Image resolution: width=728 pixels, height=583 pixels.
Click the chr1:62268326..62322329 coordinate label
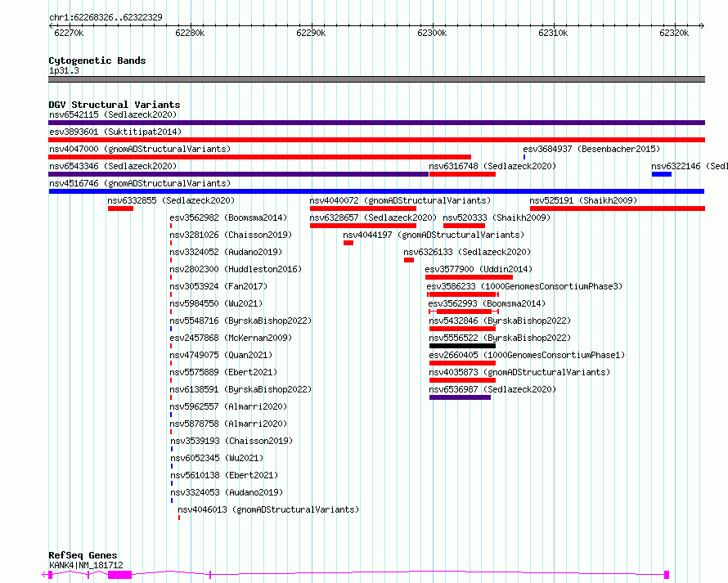(106, 18)
